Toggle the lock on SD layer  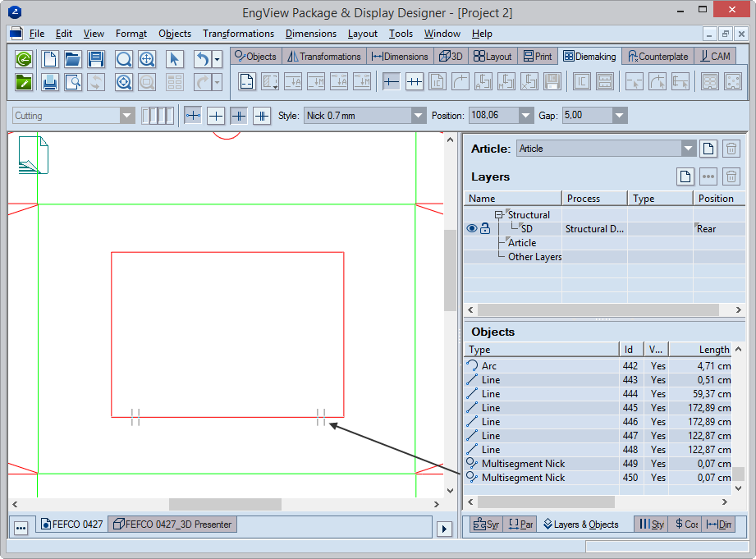coord(485,229)
